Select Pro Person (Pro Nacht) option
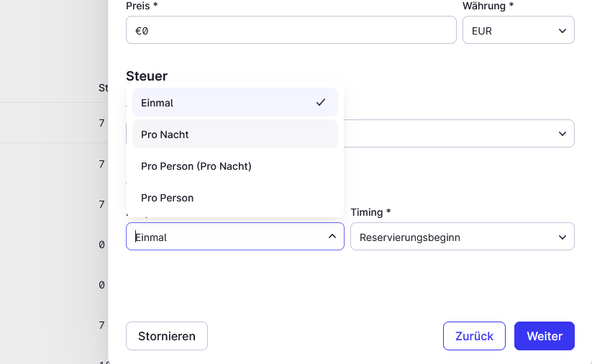The width and height of the screenshot is (592, 364). pyautogui.click(x=234, y=165)
